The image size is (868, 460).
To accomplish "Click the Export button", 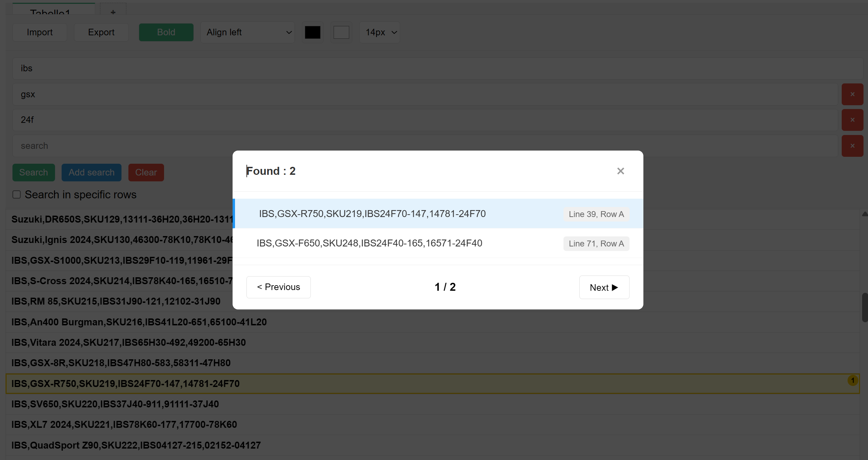I will click(x=101, y=32).
